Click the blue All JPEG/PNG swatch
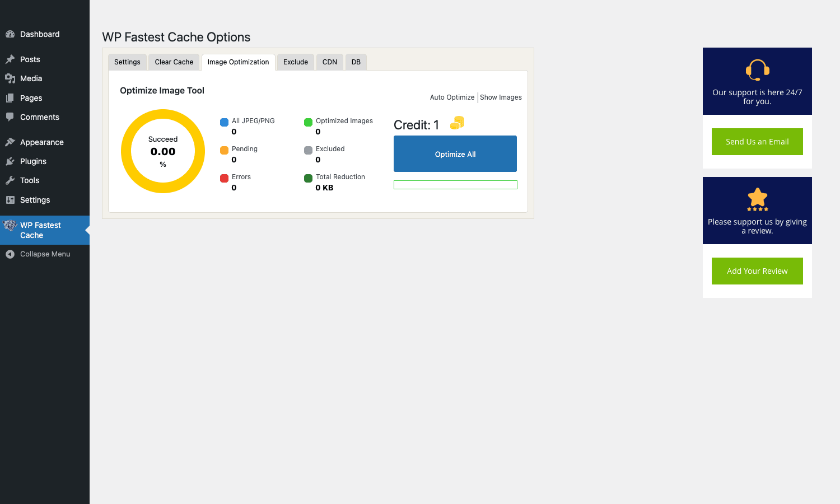The height and width of the screenshot is (504, 840). pos(224,122)
